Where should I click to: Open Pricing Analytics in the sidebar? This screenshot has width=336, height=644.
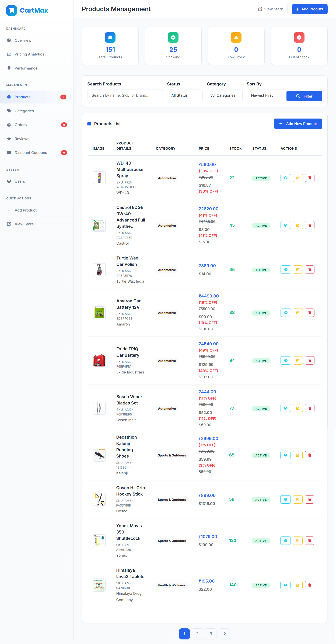[x=36, y=54]
